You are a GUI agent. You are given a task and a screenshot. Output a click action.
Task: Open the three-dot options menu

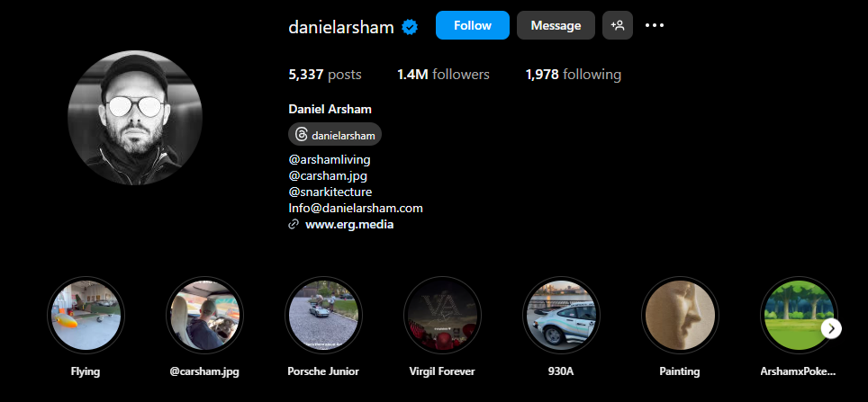(x=655, y=25)
